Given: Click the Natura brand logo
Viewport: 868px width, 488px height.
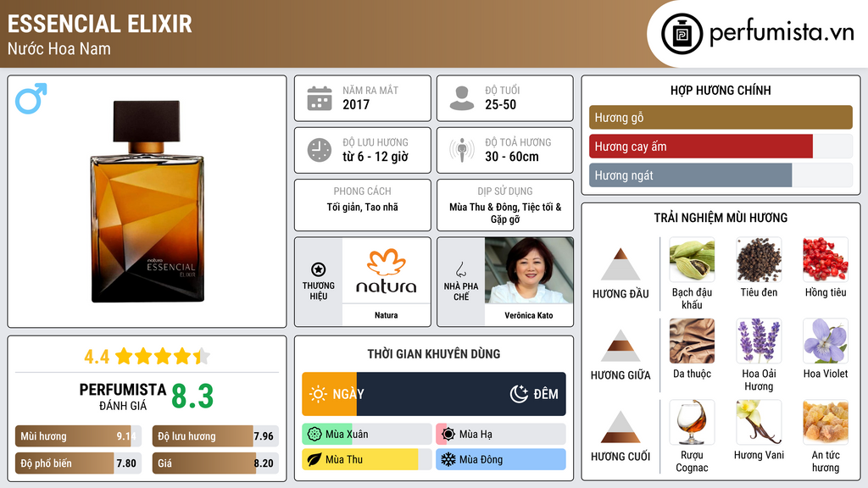Looking at the screenshot, I should (386, 270).
